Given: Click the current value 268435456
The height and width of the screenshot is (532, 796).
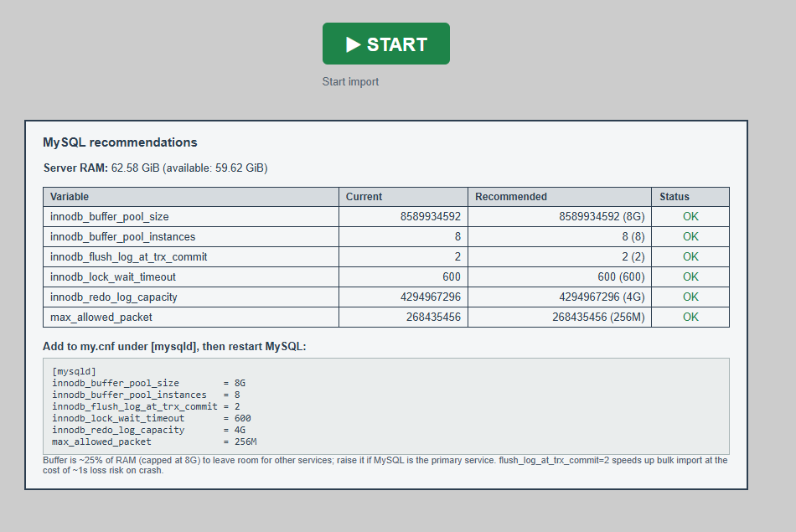Looking at the screenshot, I should 433,318.
